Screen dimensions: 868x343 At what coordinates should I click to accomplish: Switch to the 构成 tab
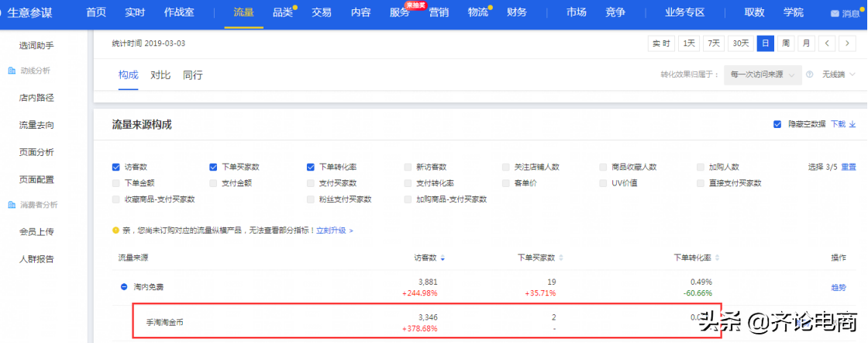coord(129,74)
